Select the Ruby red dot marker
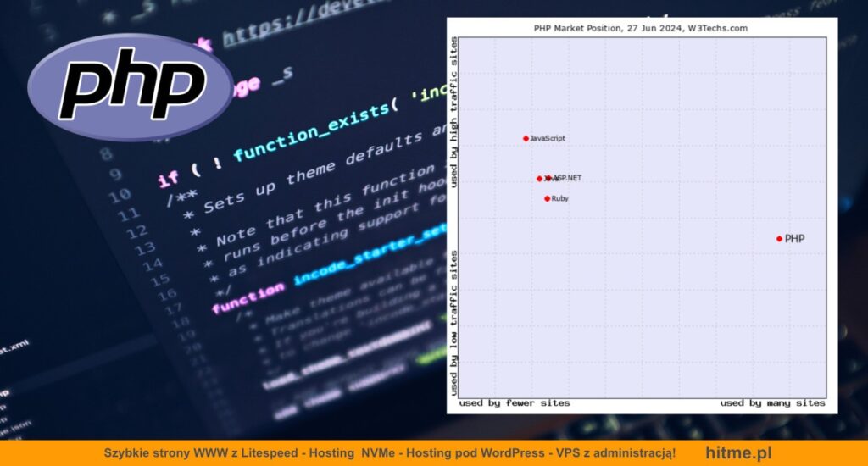The height and width of the screenshot is (466, 868). click(x=548, y=198)
